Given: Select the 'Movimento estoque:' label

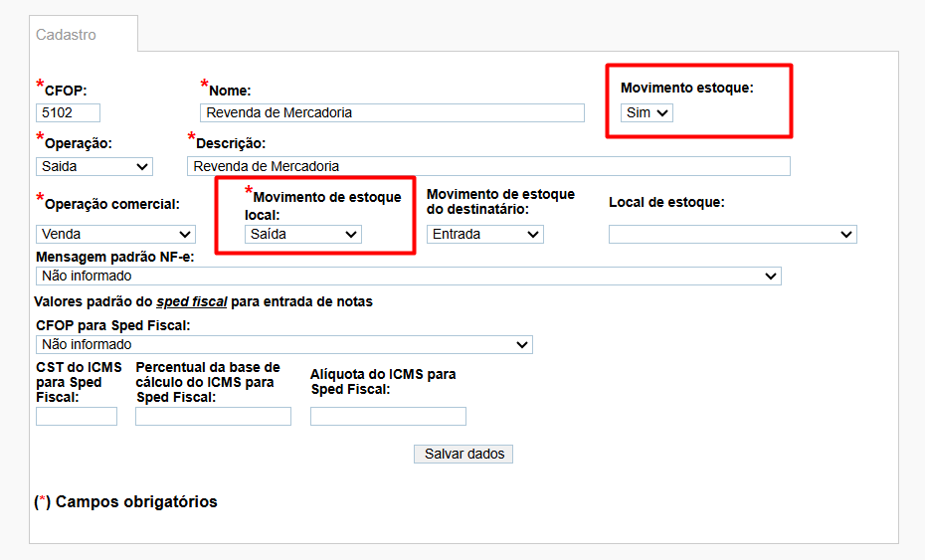Looking at the screenshot, I should (687, 88).
